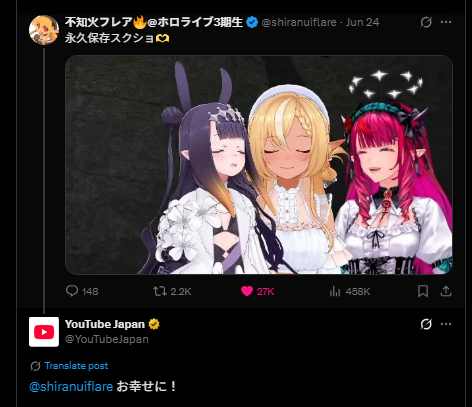Click the gold verified badge beside YouTube Japan
472x407 pixels.
(154, 324)
